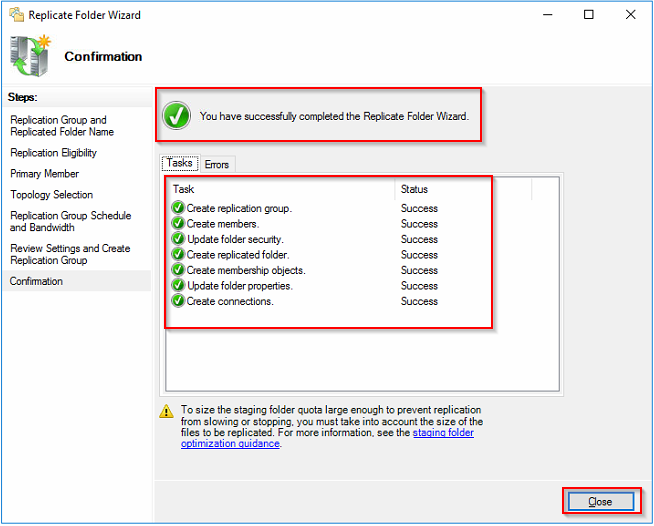Switch to the Errors tab
654x526 pixels.
coord(217,164)
